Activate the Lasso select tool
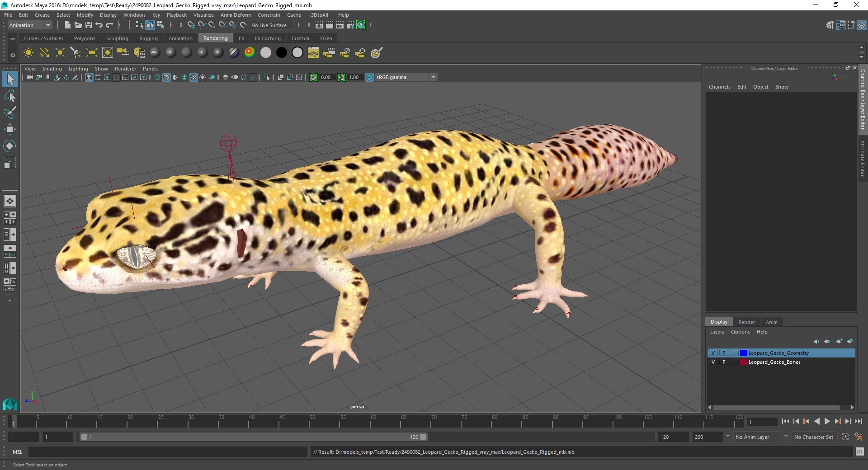This screenshot has height=470, width=868. tap(9, 96)
